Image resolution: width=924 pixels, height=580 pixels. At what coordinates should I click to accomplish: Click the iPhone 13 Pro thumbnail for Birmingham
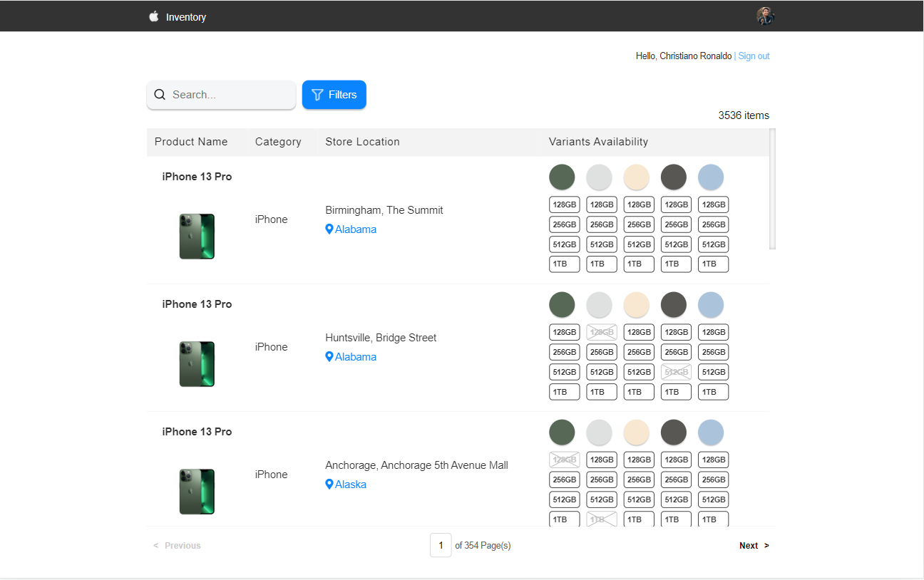tap(197, 237)
